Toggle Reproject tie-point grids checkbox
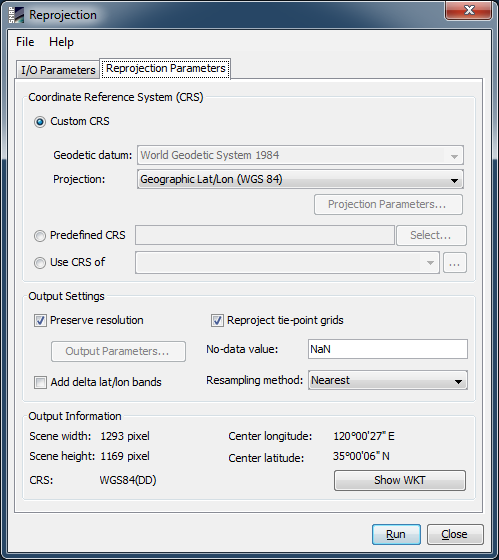The image size is (499, 560). coord(217,320)
